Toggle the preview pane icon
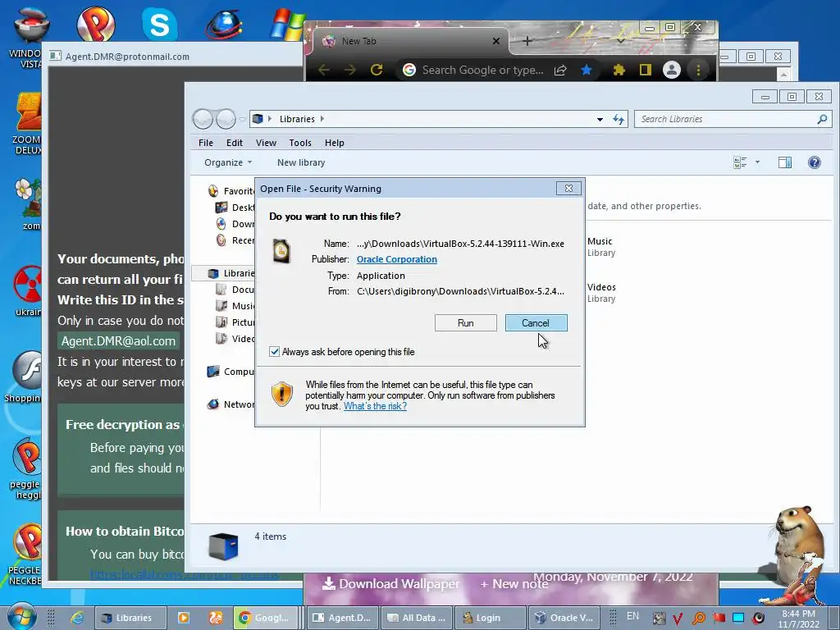Image resolution: width=840 pixels, height=630 pixels. pos(785,162)
